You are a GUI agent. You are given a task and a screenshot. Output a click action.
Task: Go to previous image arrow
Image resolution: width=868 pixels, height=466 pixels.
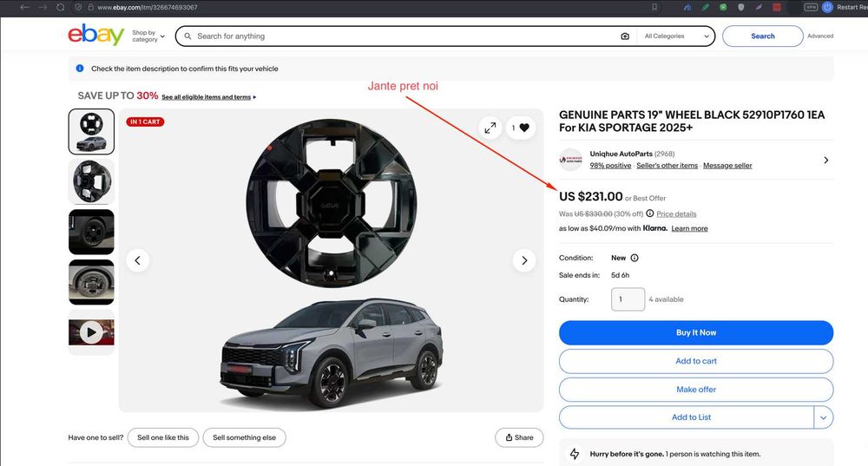(138, 260)
